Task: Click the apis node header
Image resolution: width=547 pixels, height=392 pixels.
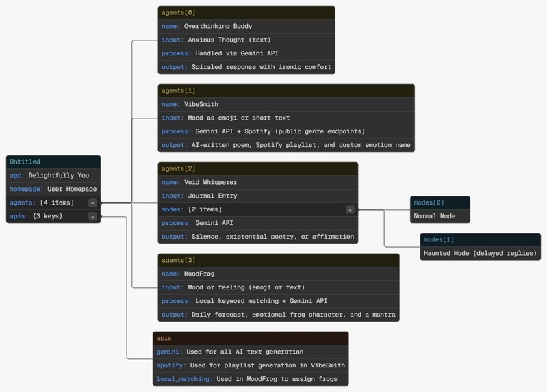Action: point(251,338)
